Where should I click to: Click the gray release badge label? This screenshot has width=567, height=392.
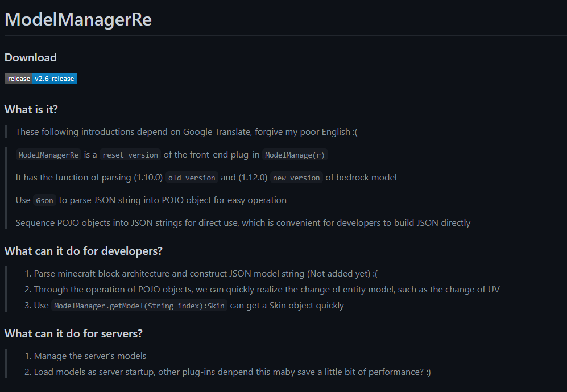point(19,79)
